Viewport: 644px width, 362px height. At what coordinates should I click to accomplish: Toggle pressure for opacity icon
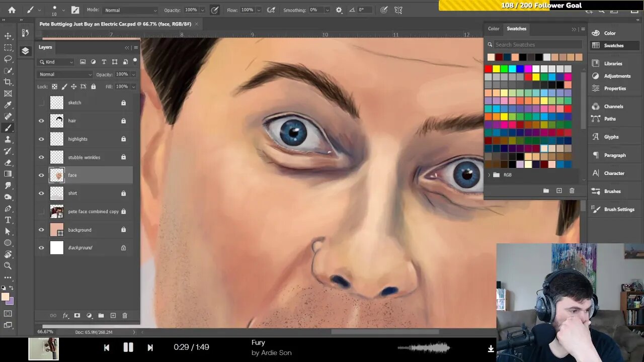215,10
